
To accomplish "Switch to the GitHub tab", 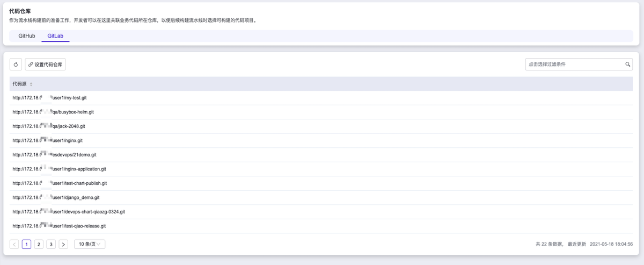I will (27, 36).
